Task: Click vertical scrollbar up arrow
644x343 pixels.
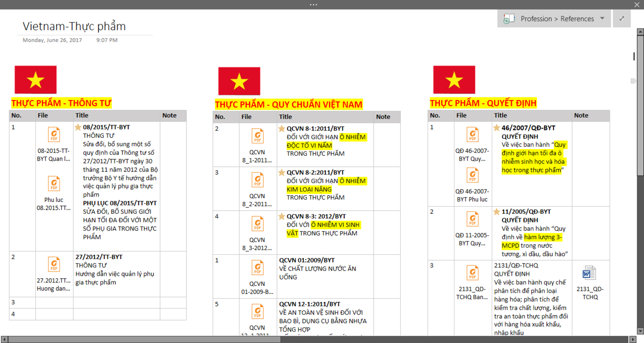Action: tap(641, 31)
